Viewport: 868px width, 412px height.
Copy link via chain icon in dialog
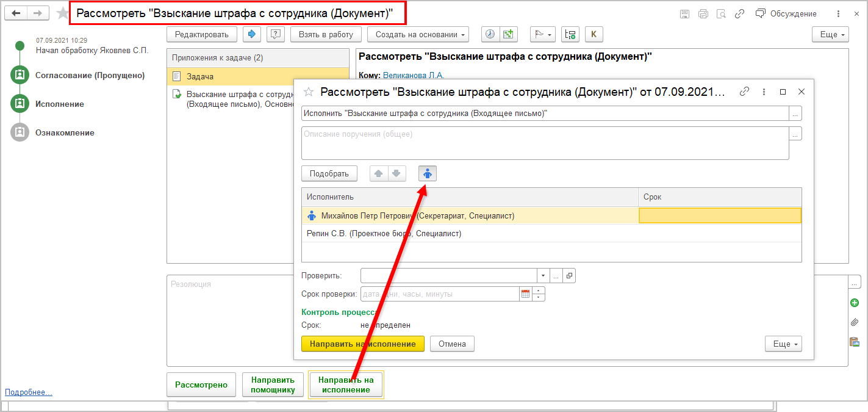coord(744,92)
